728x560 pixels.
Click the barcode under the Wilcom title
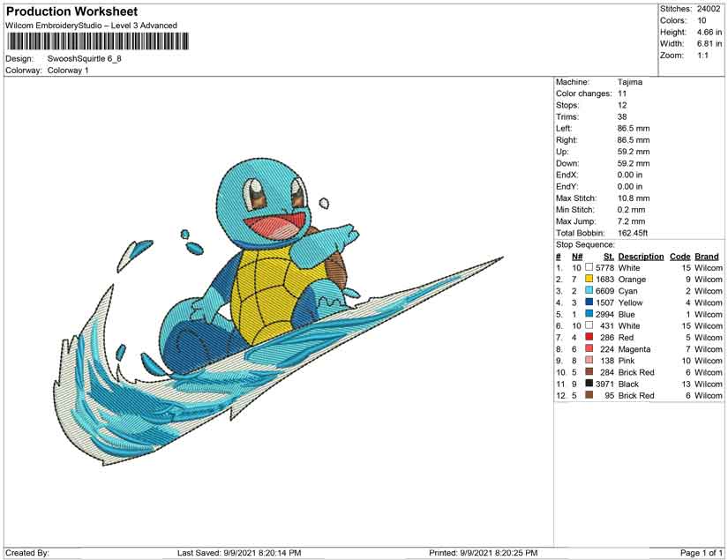pyautogui.click(x=97, y=41)
